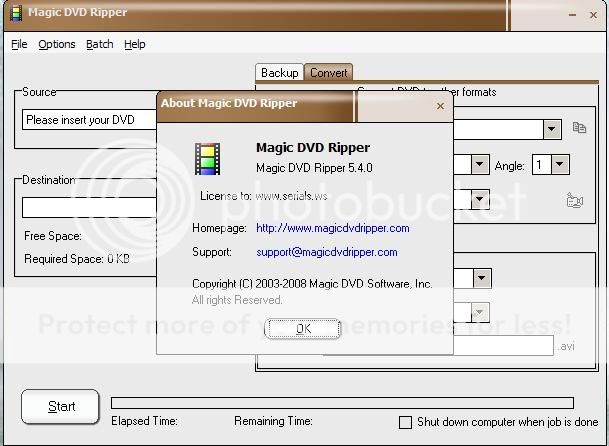
Task: Expand the dropdown left of Angle label
Action: coord(479,164)
